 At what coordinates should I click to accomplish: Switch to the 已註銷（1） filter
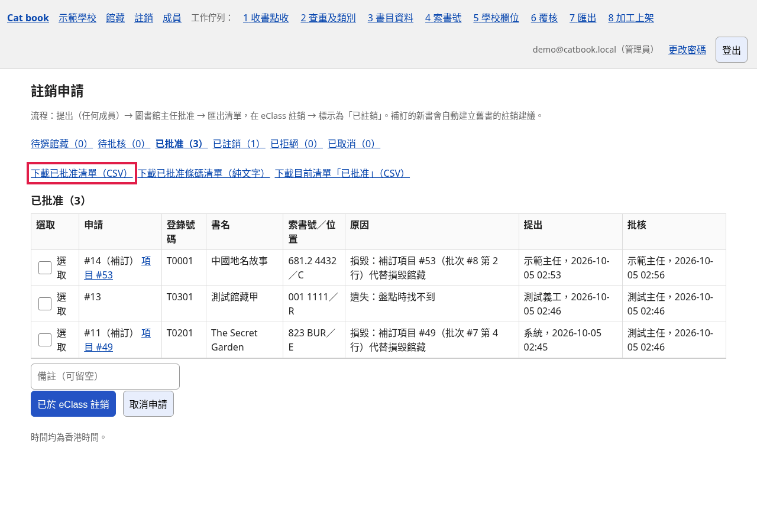239,144
